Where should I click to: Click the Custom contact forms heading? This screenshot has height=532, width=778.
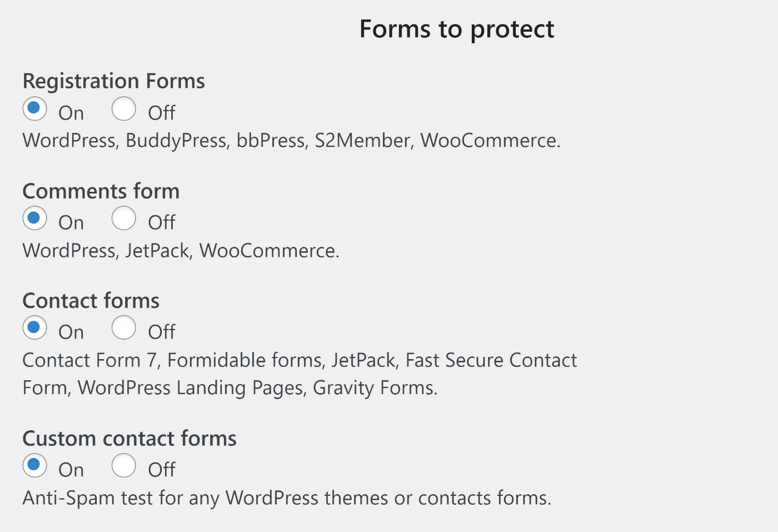coord(129,438)
